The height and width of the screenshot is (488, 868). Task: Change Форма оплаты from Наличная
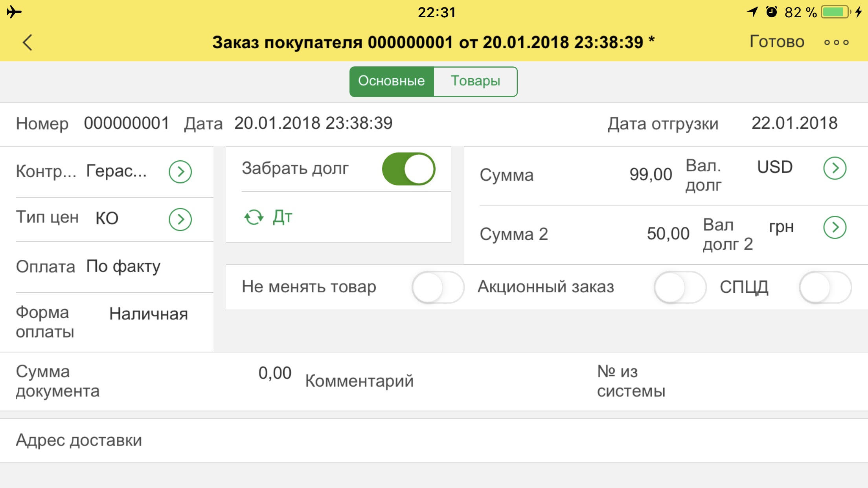pyautogui.click(x=149, y=314)
